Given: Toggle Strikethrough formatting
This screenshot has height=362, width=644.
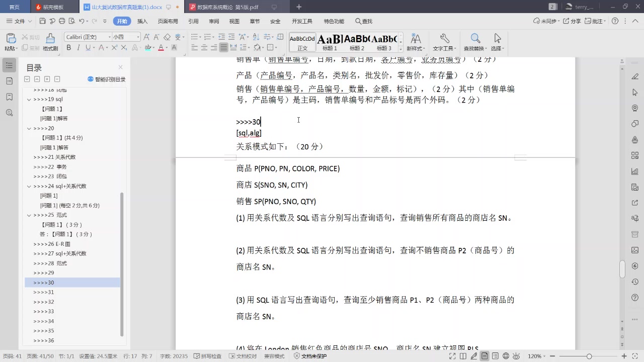Looking at the screenshot, I should [101, 48].
